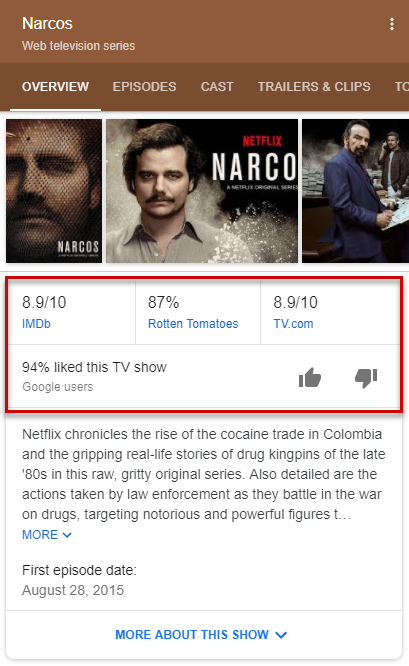Switch to the CAST tab

(x=217, y=87)
